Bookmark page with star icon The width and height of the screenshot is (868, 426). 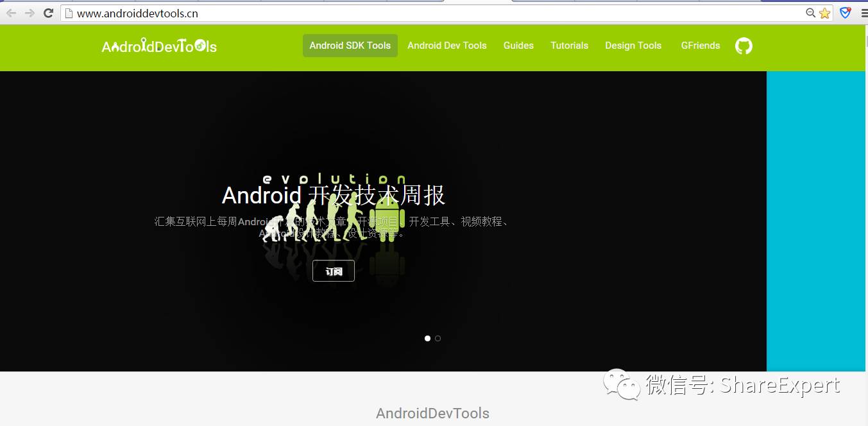click(824, 13)
